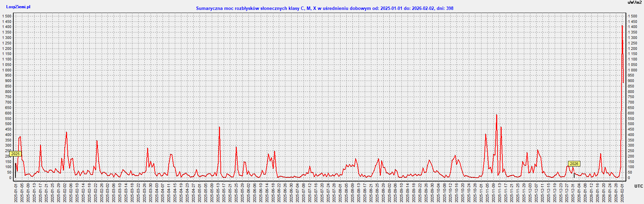Select the yellow 2025 year marker
644x204 pixels.
click(15, 154)
